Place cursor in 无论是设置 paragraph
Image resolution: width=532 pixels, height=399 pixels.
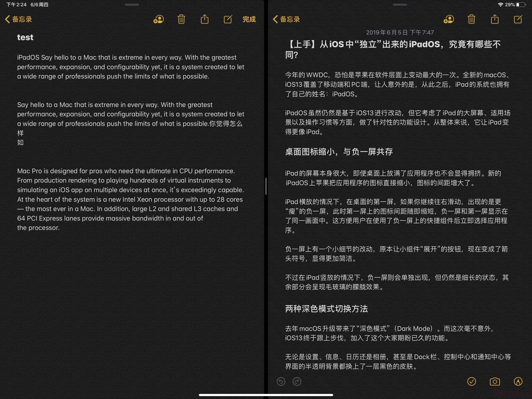398,361
